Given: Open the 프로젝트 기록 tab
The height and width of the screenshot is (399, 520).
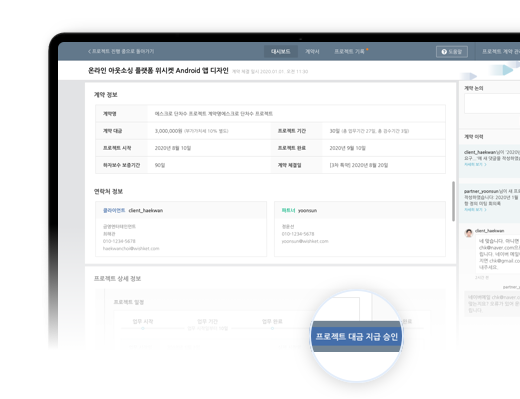Looking at the screenshot, I should pos(350,52).
